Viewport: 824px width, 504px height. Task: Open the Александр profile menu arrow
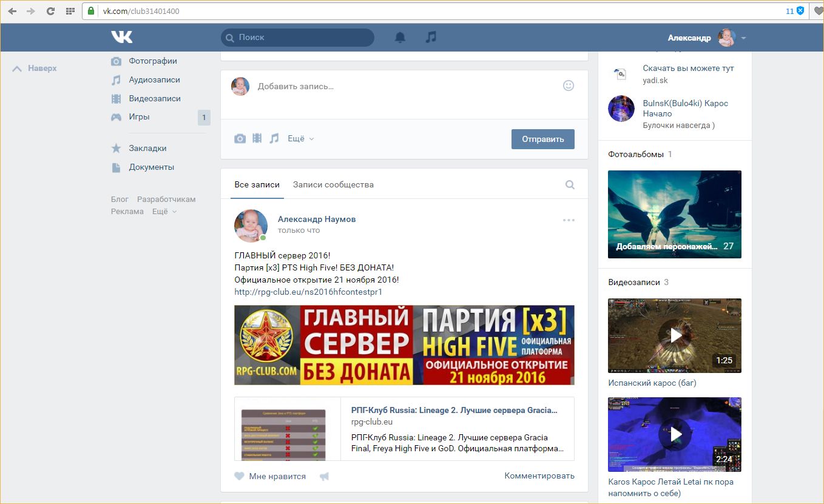tap(743, 38)
